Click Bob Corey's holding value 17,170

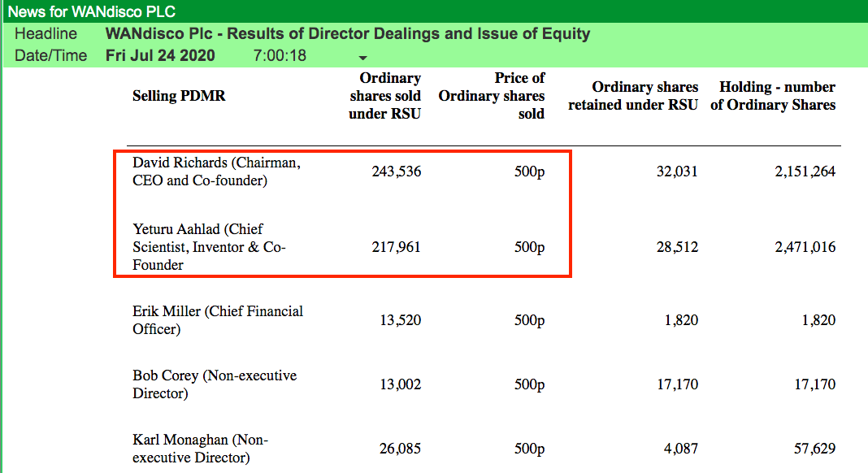pos(815,384)
